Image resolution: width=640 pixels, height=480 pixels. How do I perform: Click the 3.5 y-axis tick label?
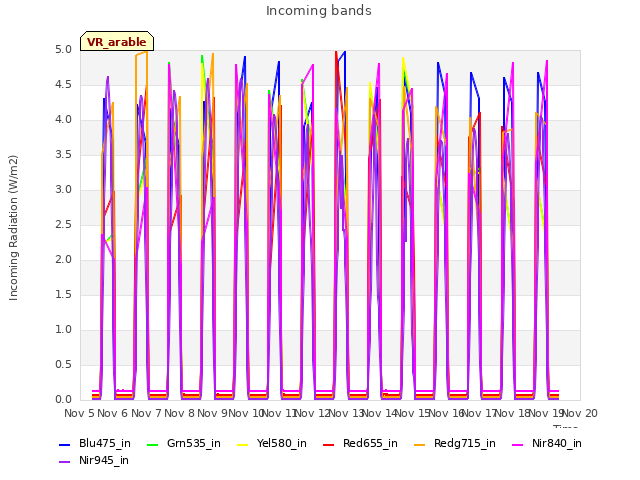pyautogui.click(x=63, y=155)
